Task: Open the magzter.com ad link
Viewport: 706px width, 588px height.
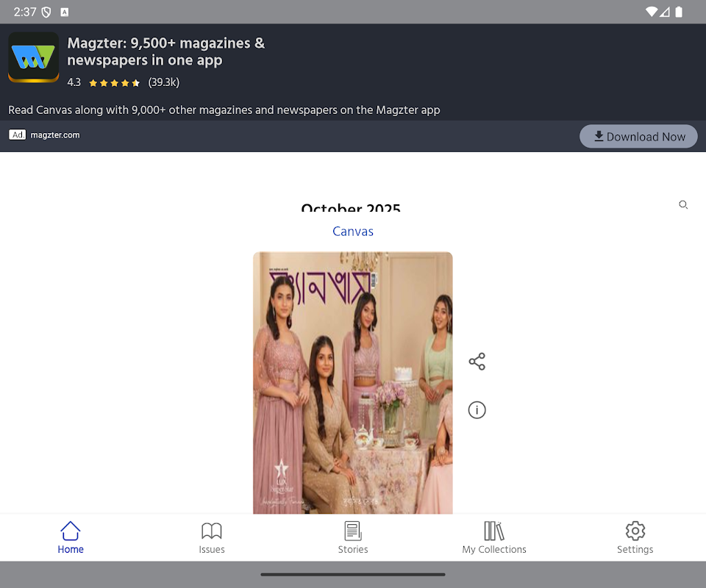Action: click(x=55, y=135)
